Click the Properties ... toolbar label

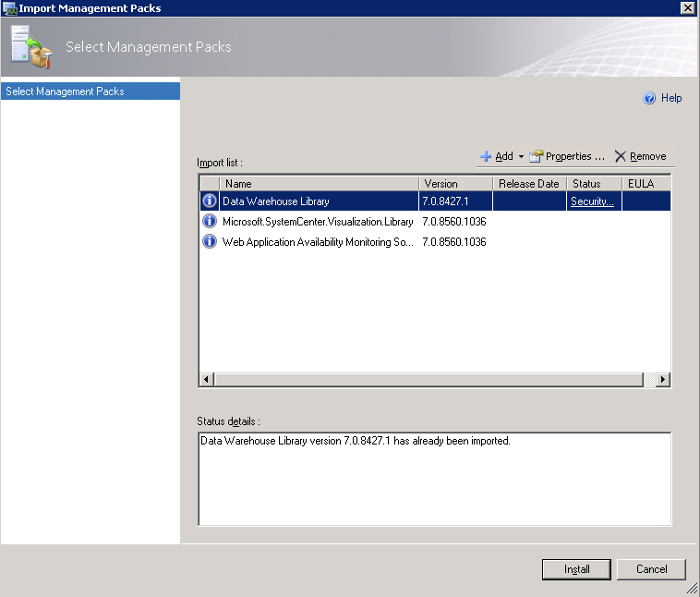click(575, 156)
